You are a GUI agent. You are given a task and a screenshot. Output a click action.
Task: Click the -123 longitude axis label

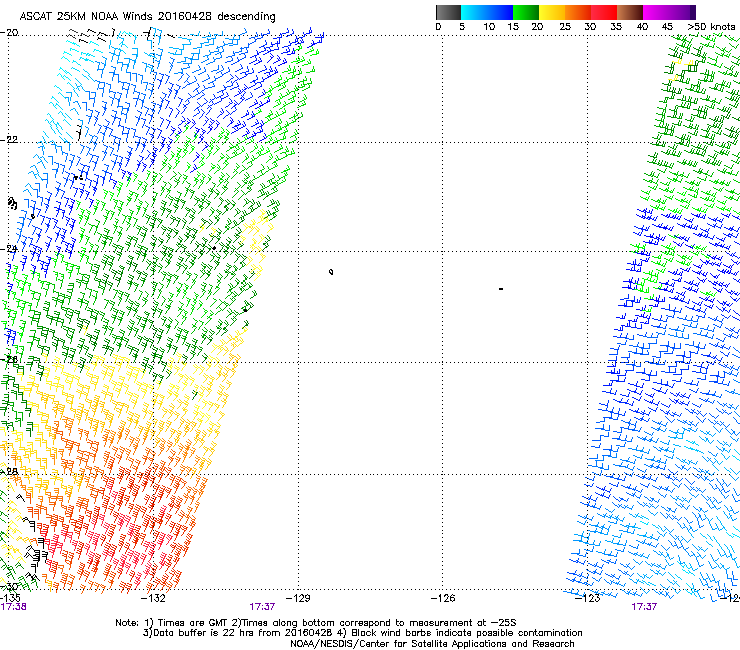point(588,598)
